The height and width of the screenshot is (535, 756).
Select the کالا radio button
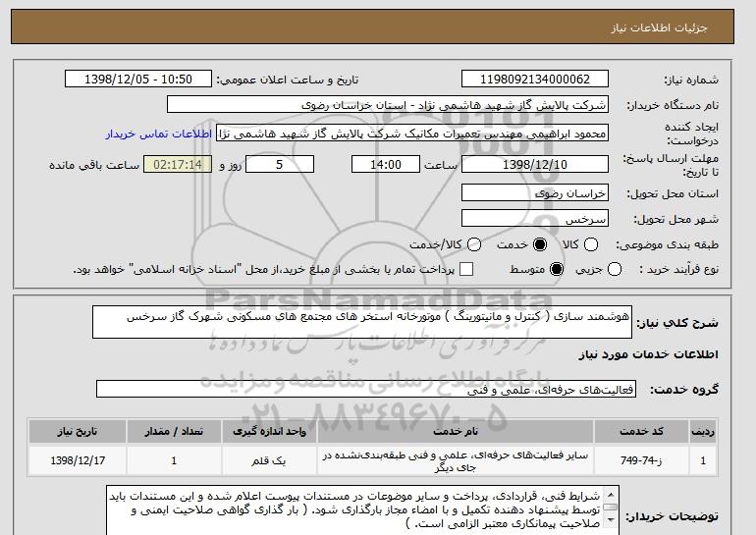(x=591, y=244)
